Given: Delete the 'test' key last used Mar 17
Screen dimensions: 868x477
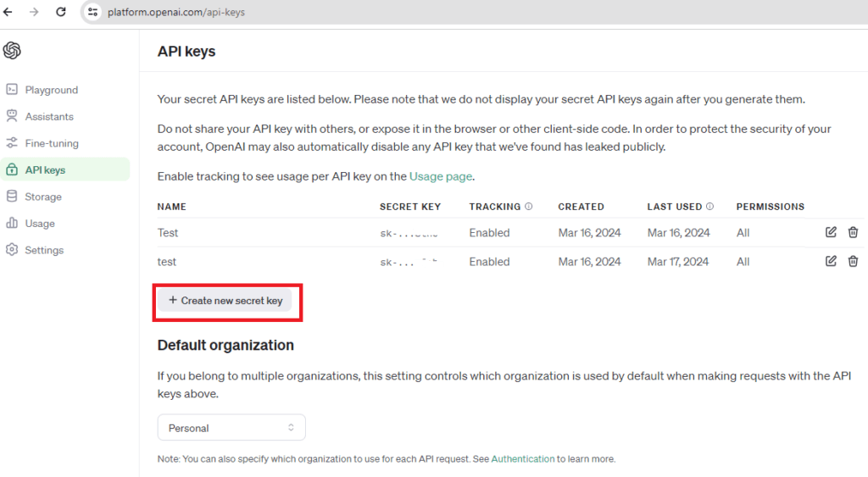Looking at the screenshot, I should click(x=853, y=261).
